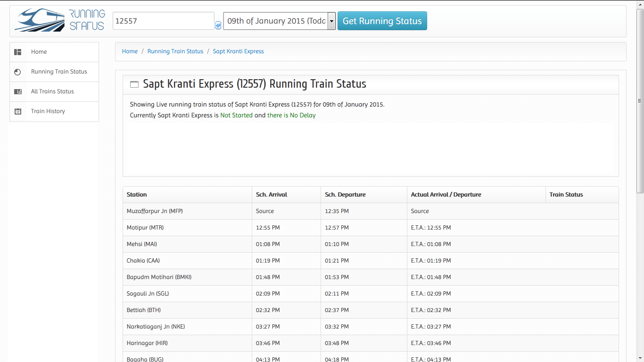Click the Get Running Status button
644x362 pixels.
[382, 21]
